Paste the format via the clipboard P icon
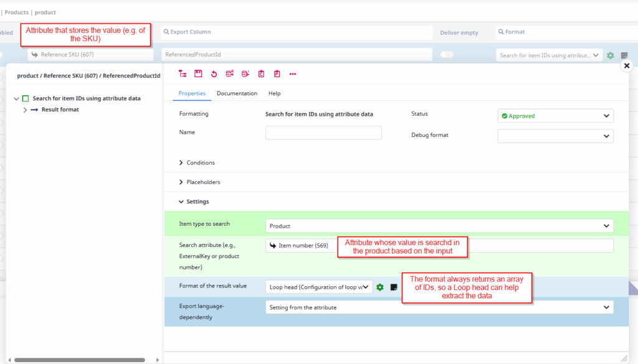Screen dimensions: 638x364 pos(277,73)
